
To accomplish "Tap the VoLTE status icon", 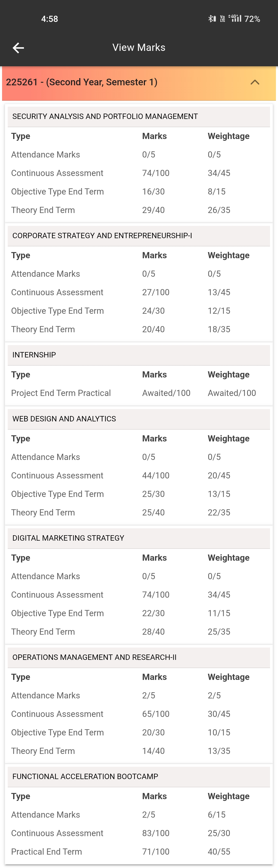I will pyautogui.click(x=222, y=19).
